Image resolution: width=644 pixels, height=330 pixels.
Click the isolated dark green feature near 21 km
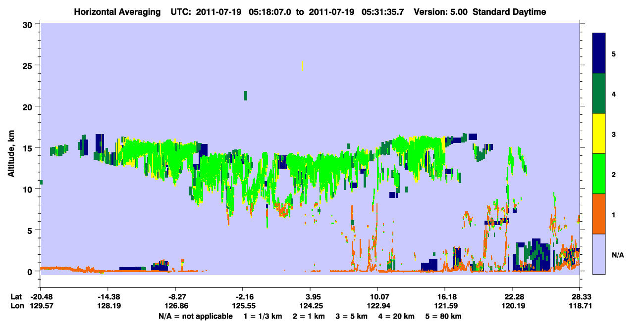245,95
